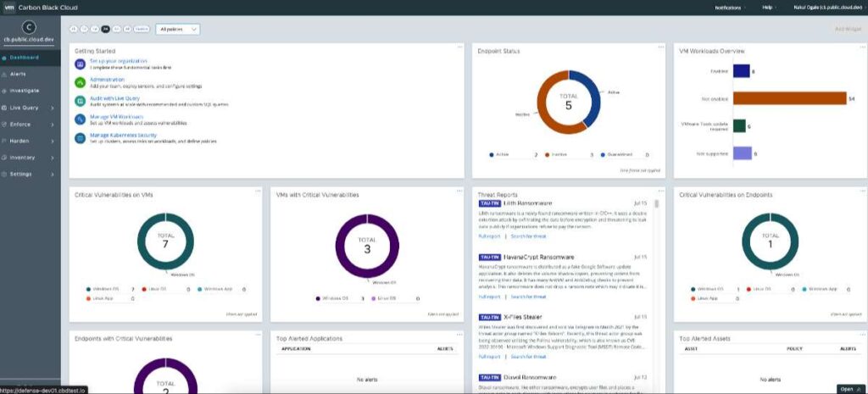Open Top Alerted Applications options menu
Screen dimensions: 868x394
(459, 335)
